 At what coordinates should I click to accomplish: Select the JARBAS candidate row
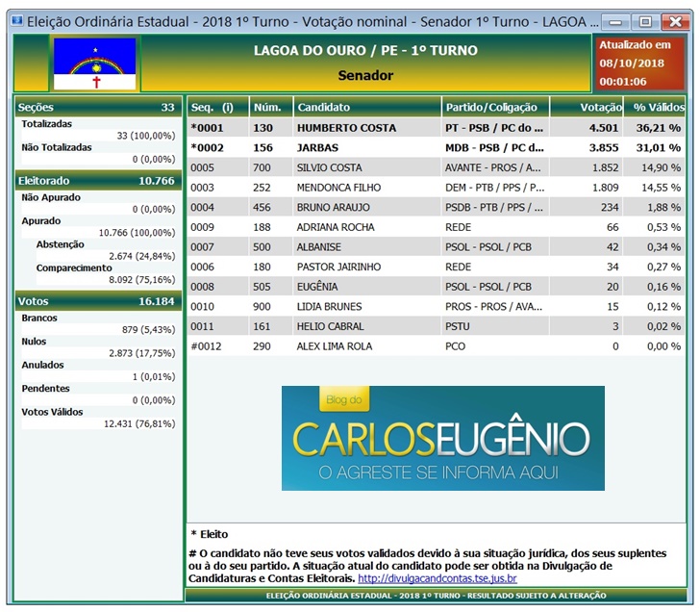pos(436,148)
